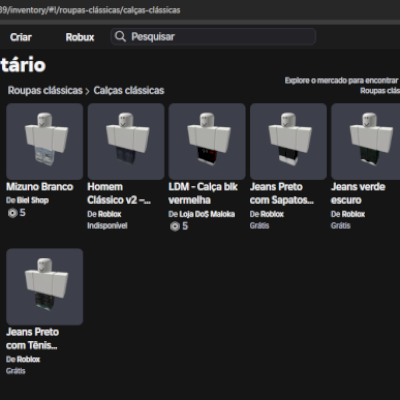Open Jeans Preto com Sapatos thumbnail
400x400 pixels.
click(288, 141)
